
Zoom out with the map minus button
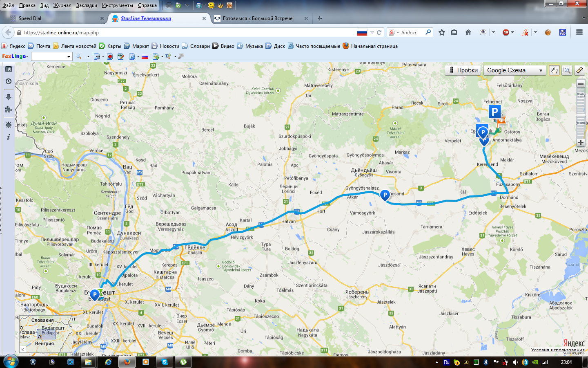pyautogui.click(x=581, y=84)
